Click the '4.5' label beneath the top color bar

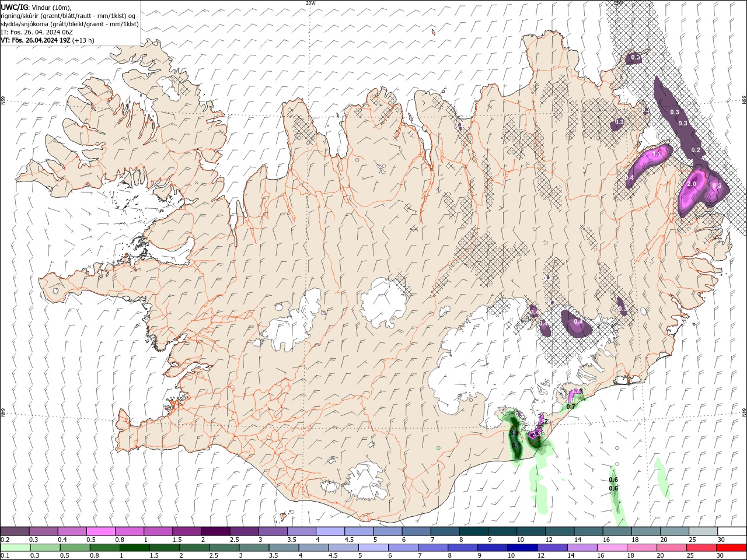pyautogui.click(x=349, y=540)
